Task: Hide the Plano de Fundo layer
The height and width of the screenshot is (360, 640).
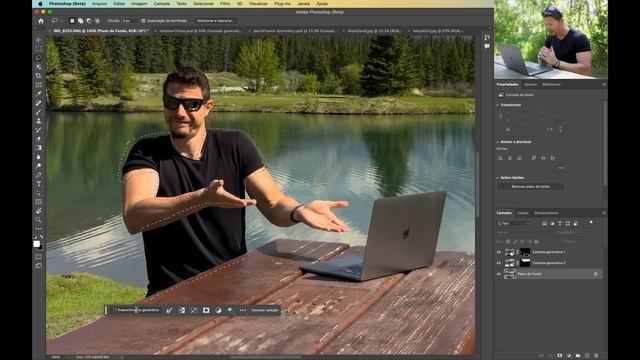Action: (498, 274)
